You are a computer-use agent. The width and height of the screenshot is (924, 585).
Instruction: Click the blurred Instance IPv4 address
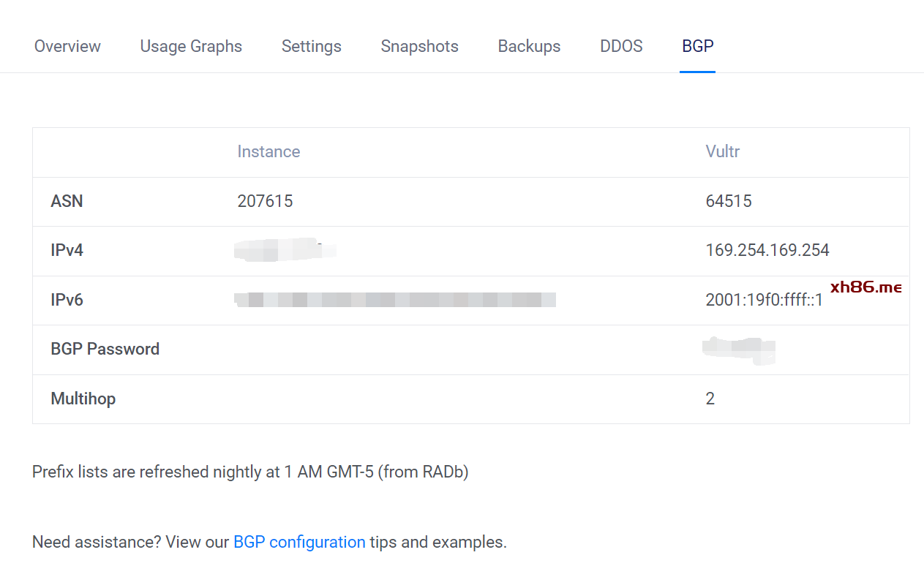[x=285, y=250]
